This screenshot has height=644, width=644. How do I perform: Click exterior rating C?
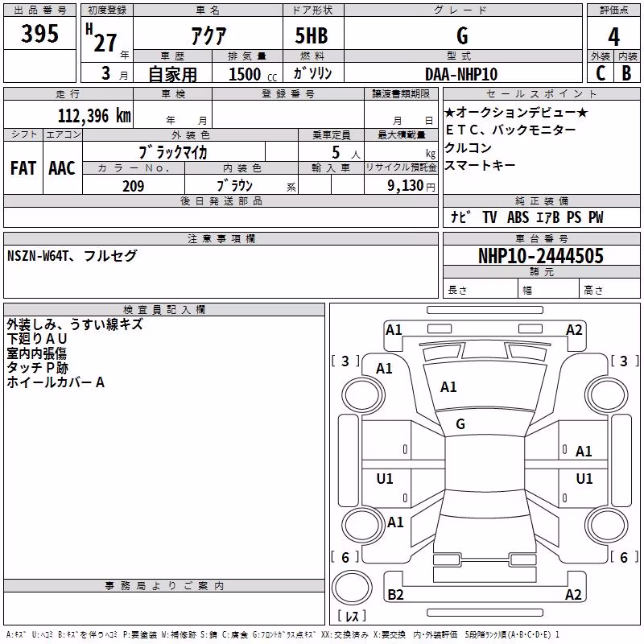coord(601,73)
